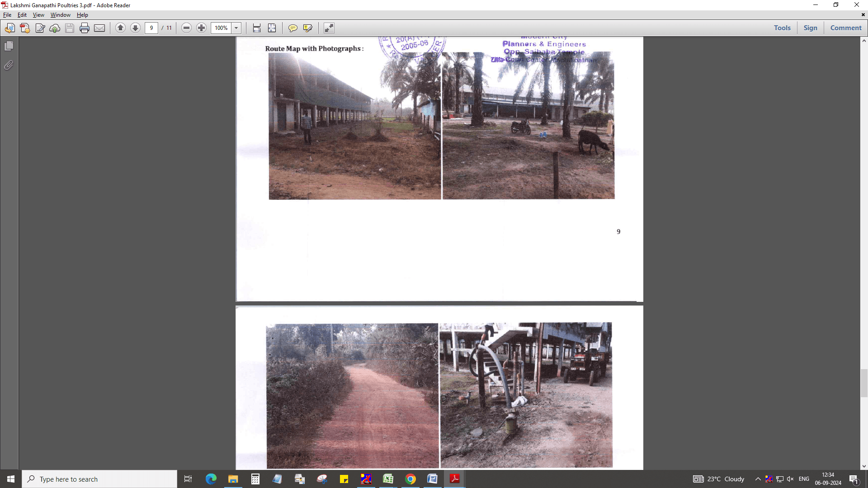Click the muted volume tray icon
Image resolution: width=868 pixels, height=488 pixels.
(790, 479)
